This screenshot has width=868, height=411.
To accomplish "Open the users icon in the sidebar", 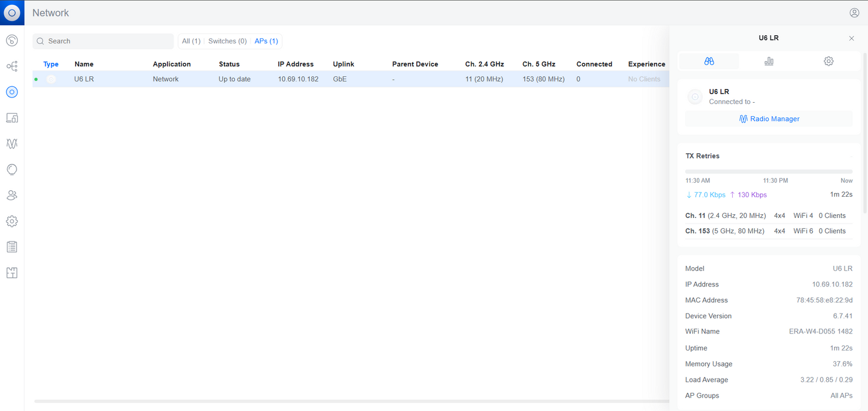I will click(12, 196).
